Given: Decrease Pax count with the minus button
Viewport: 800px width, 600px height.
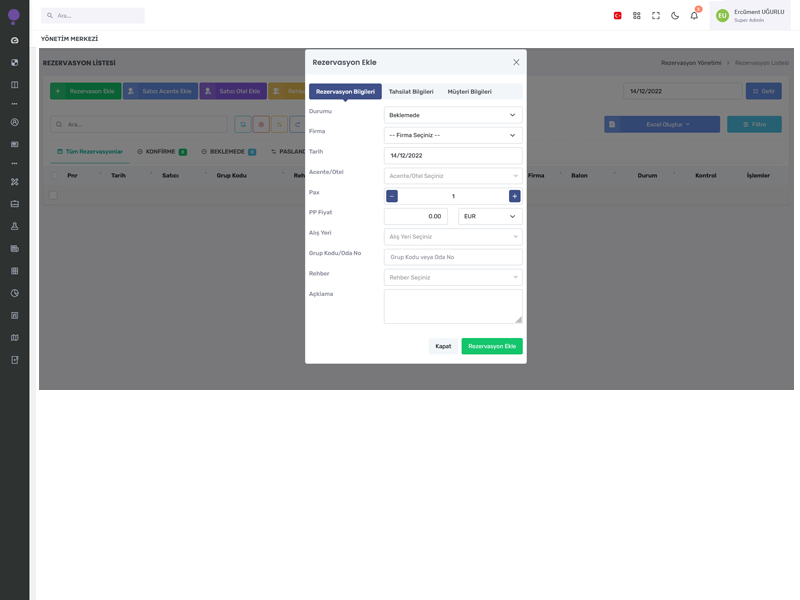Looking at the screenshot, I should [392, 196].
